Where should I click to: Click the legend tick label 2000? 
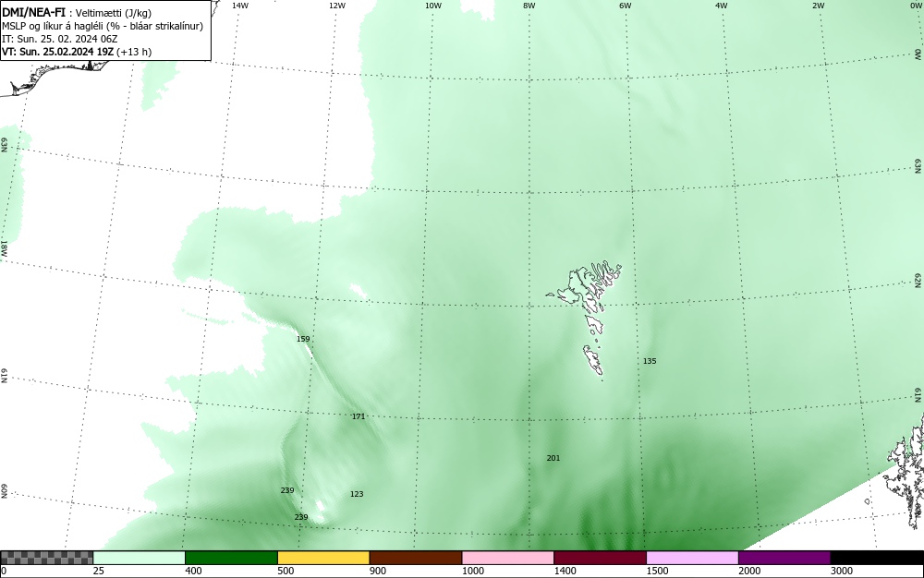749,571
